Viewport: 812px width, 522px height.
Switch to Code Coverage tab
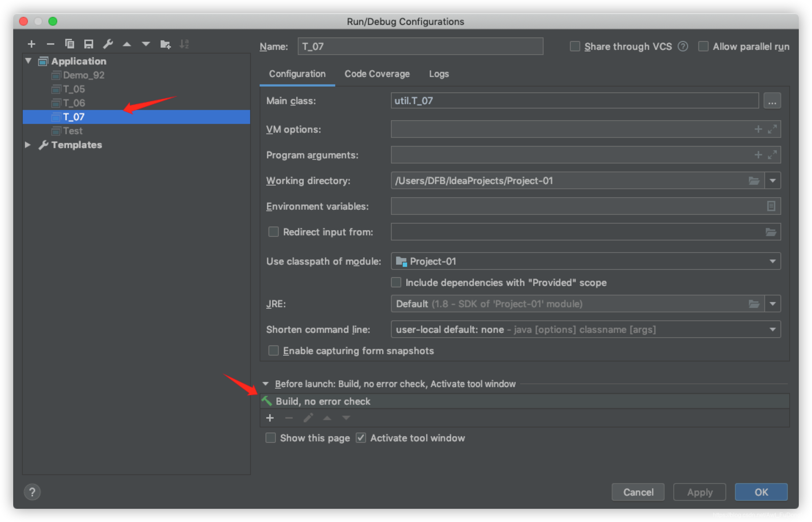(377, 74)
